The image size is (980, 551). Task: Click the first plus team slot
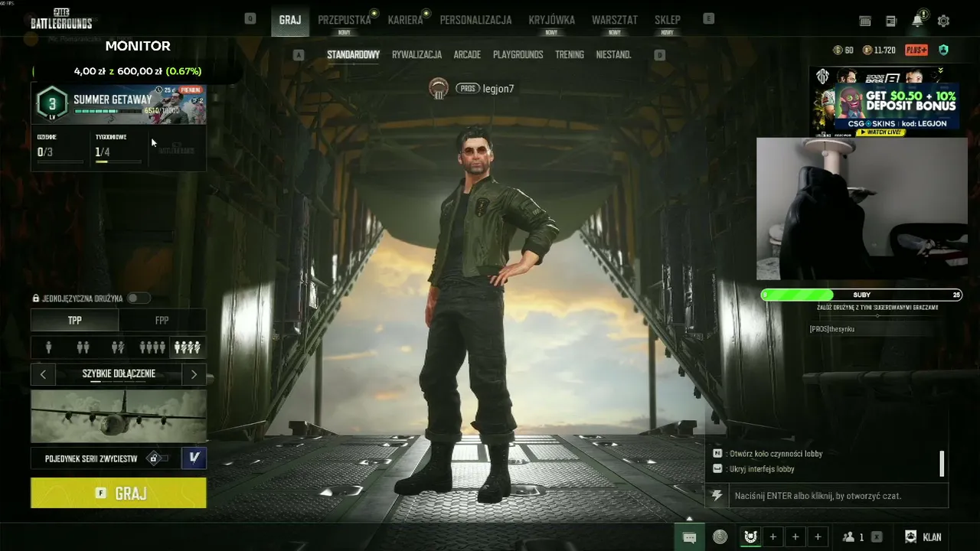(x=773, y=536)
